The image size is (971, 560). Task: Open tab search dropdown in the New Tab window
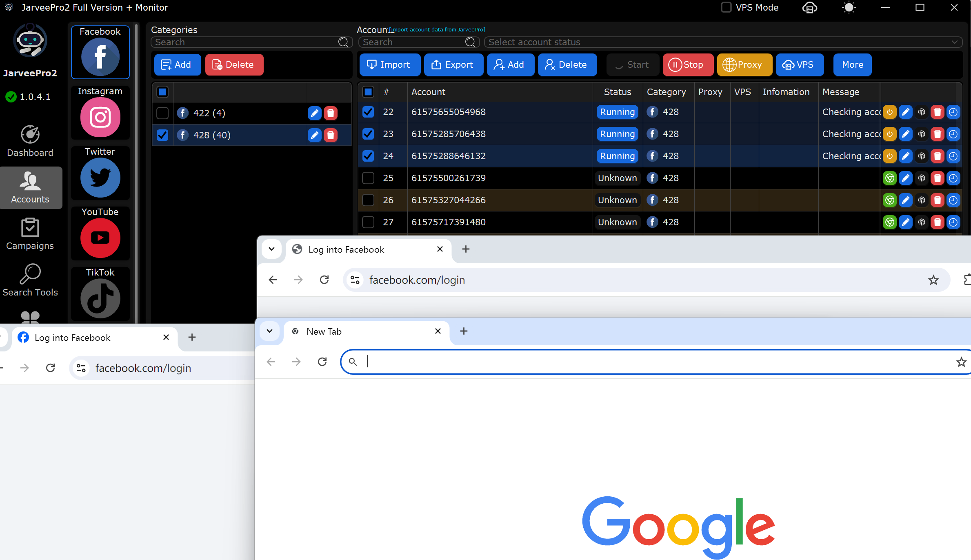pyautogui.click(x=270, y=331)
